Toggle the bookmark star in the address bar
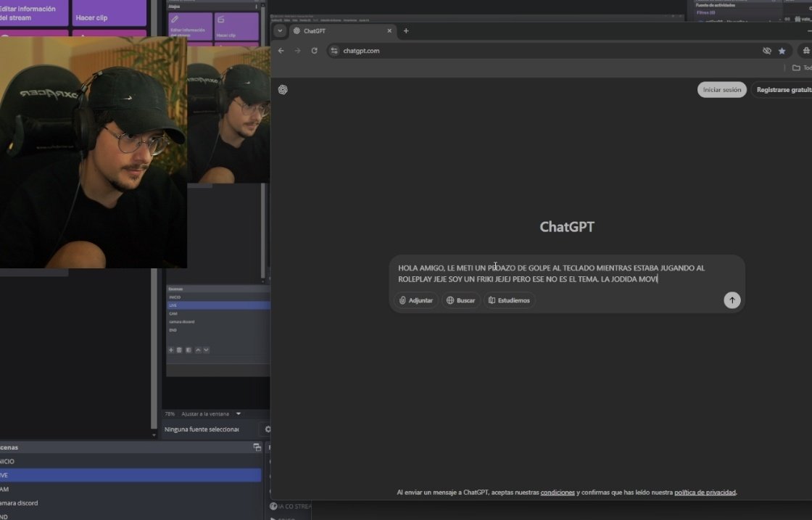Viewport: 812px width, 520px height. [x=782, y=51]
